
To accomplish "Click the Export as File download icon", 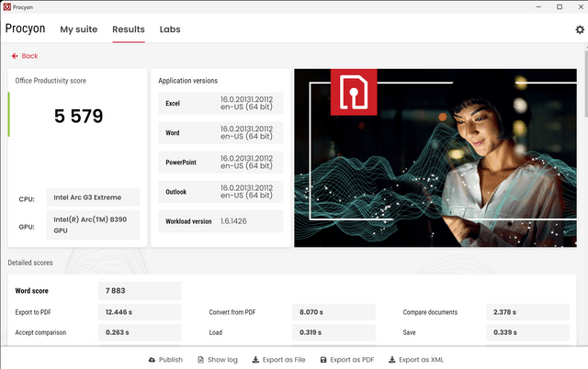I will pyautogui.click(x=255, y=360).
